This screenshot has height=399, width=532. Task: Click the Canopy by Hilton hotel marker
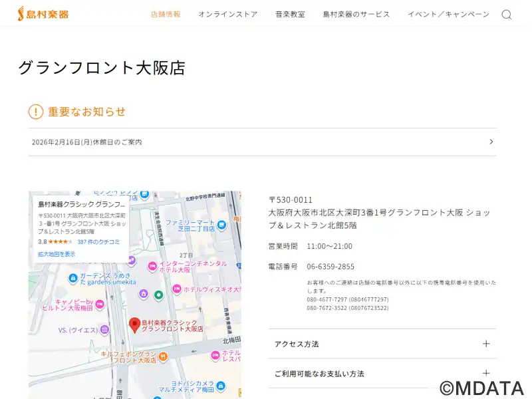tap(100, 305)
